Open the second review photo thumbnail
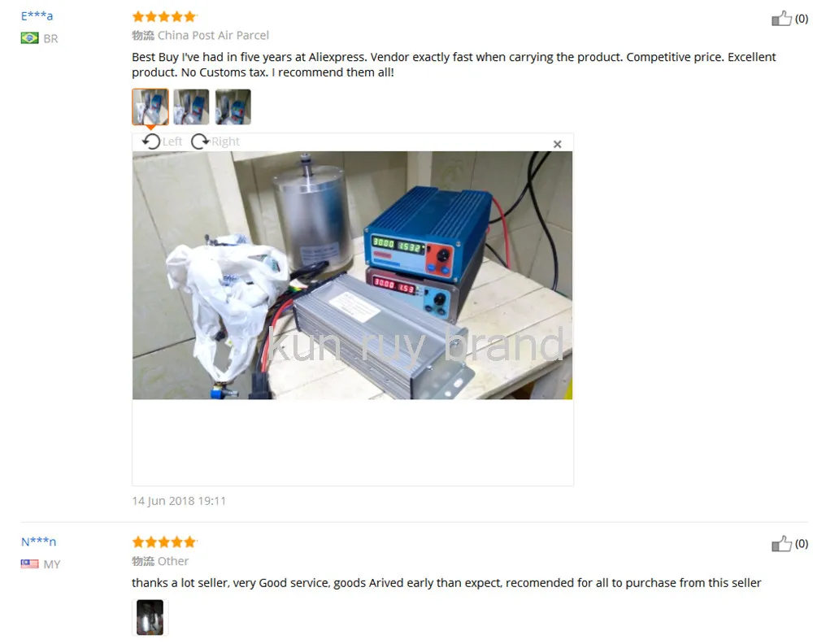The height and width of the screenshot is (644, 813). (191, 107)
